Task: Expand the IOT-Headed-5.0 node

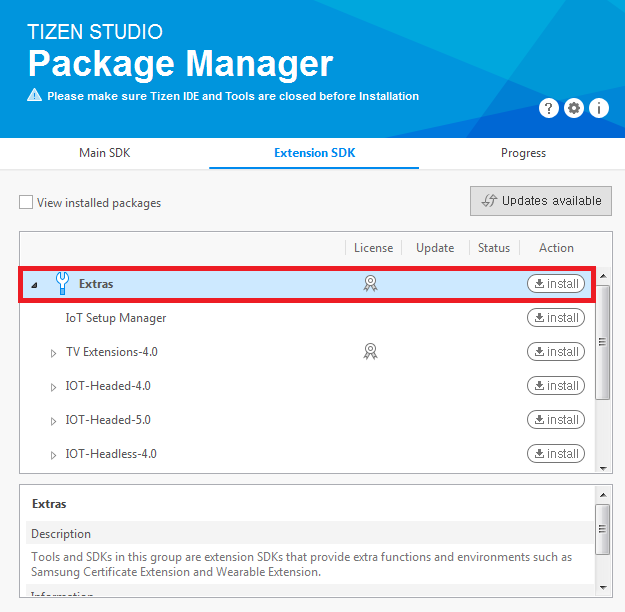Action: [x=54, y=421]
